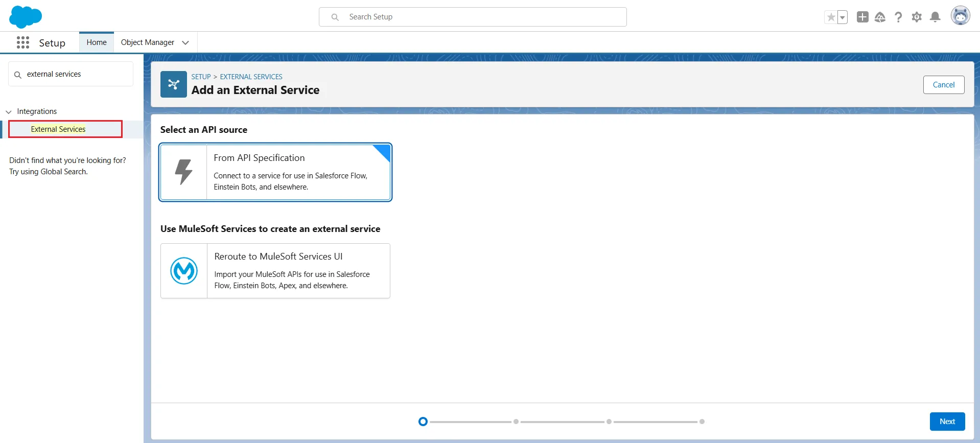Switch to the Home tab
The width and height of the screenshot is (980, 443).
pos(97,42)
